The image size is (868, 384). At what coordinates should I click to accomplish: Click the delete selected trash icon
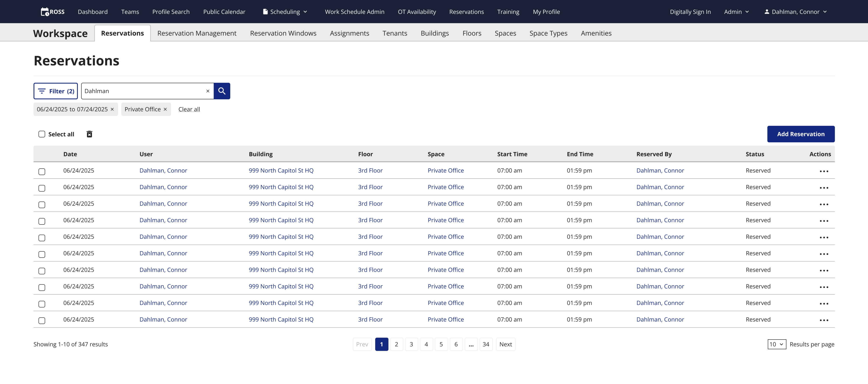tap(89, 134)
